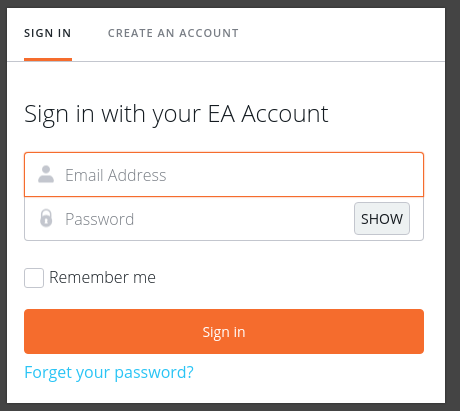
Task: Click the user silhouette icon in email field
Action: tap(46, 174)
